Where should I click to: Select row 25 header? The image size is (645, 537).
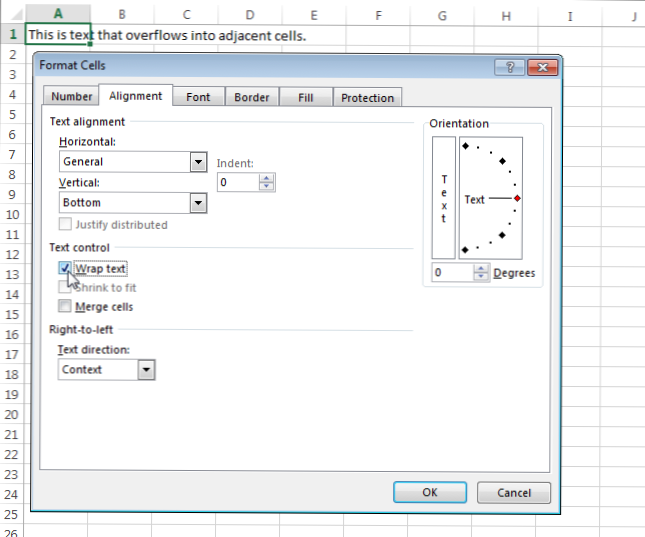click(12, 514)
